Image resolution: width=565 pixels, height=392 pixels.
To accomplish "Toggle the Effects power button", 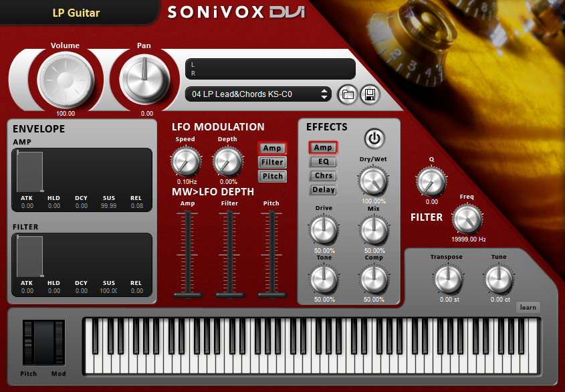I will pyautogui.click(x=374, y=138).
